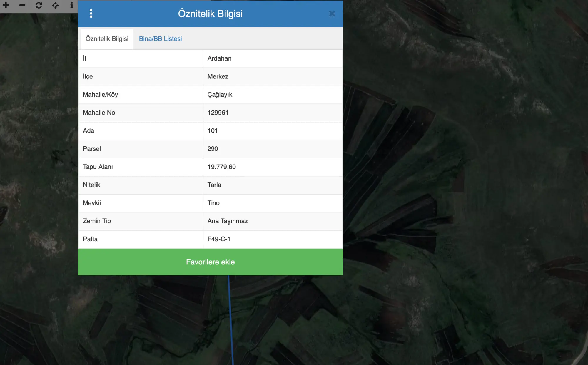Switch to Bina/BB Listesi tab
Viewport: 588px width, 365px height.
(x=160, y=39)
